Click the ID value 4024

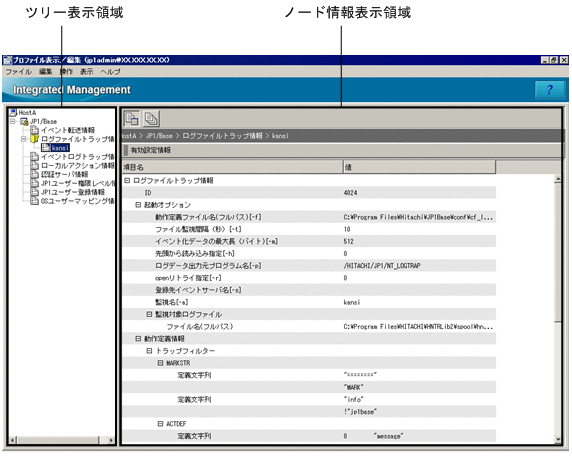tap(350, 193)
